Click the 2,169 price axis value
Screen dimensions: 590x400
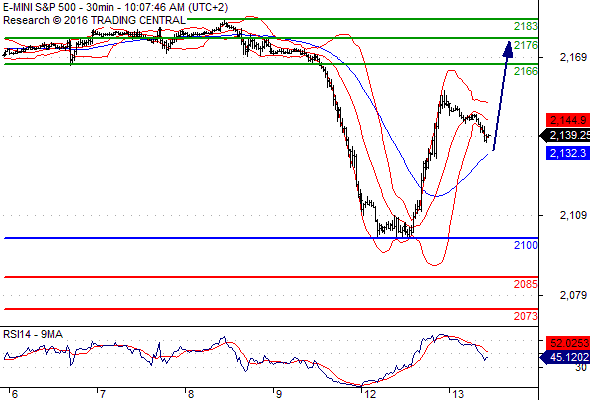(x=573, y=57)
